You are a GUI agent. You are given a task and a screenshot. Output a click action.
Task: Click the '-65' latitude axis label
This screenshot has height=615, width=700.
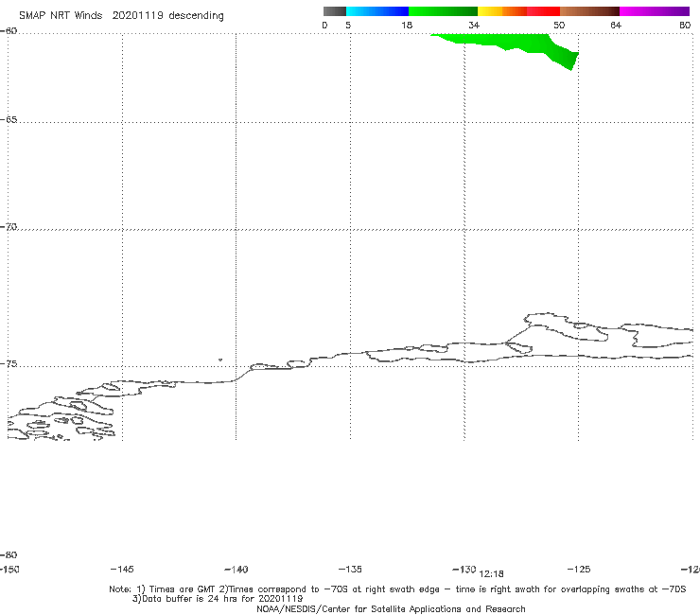click(9, 120)
